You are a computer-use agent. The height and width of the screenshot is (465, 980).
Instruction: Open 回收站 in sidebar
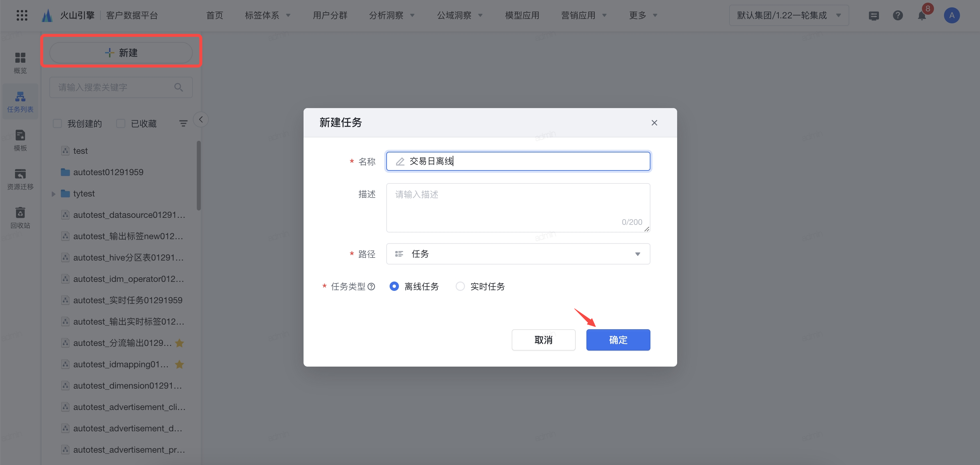[x=20, y=218]
